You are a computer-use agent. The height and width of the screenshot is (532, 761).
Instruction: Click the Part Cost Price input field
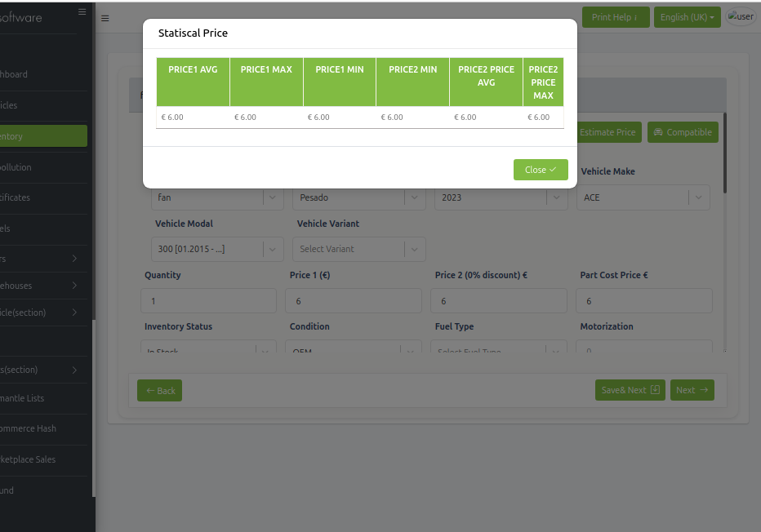[x=644, y=301]
